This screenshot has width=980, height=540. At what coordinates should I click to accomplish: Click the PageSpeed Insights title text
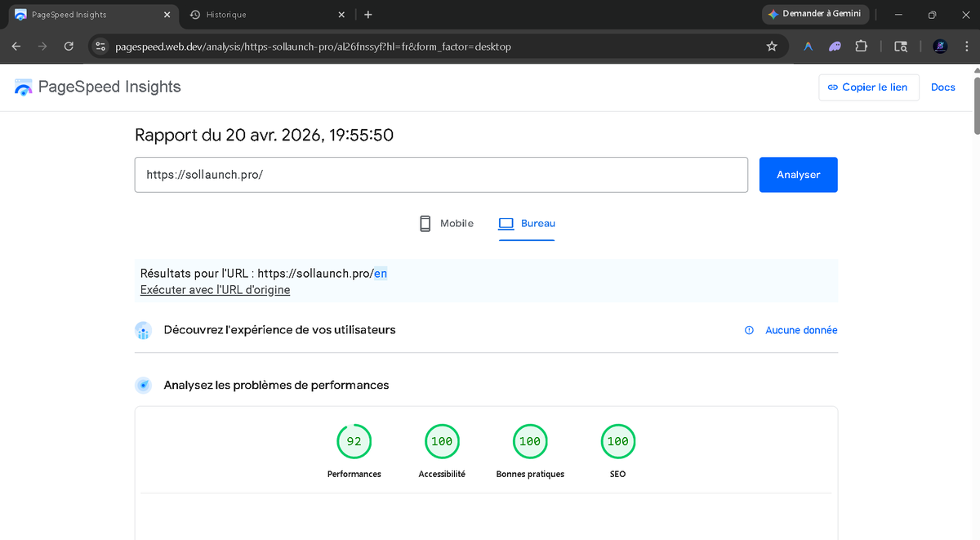(x=109, y=87)
